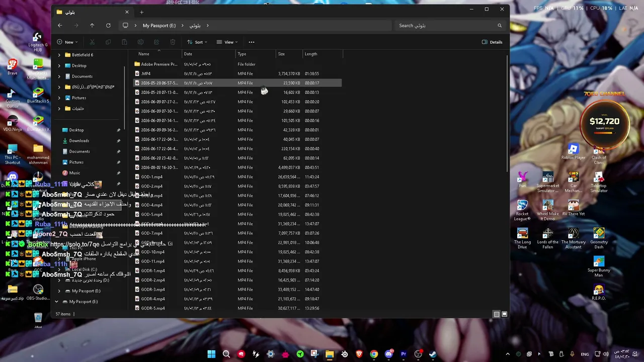644x362 pixels.
Task: Show hidden system tray icons chevron
Action: click(507, 354)
